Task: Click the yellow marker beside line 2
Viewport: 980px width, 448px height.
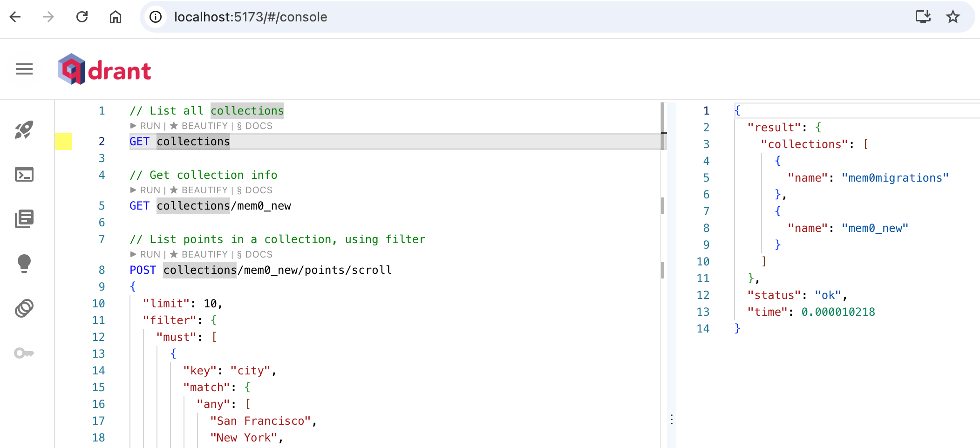Action: pos(63,142)
